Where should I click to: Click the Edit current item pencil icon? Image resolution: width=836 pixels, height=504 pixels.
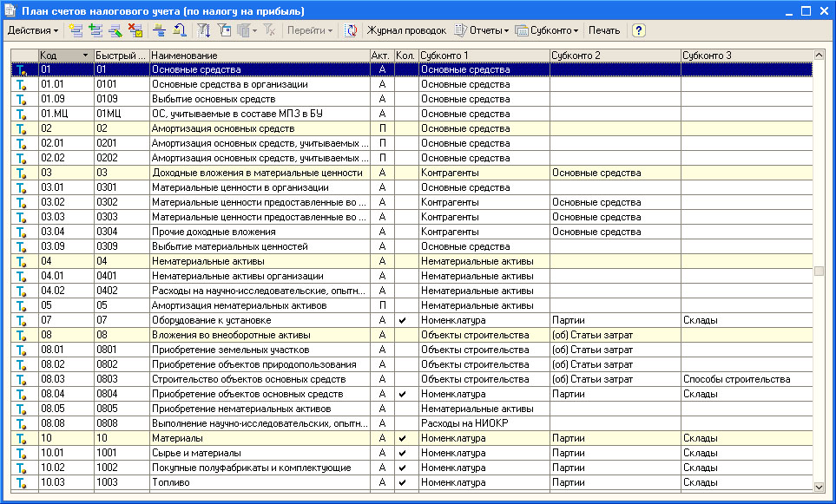click(115, 30)
